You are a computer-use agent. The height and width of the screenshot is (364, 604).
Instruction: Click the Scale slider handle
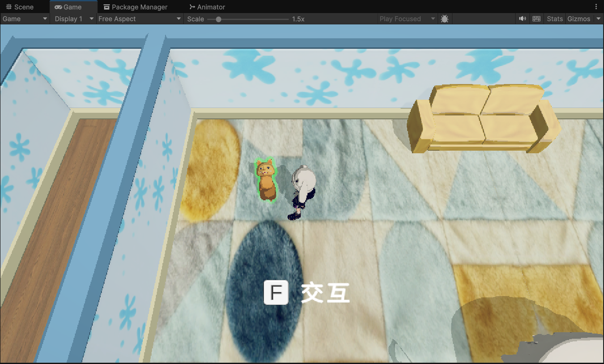pos(219,19)
